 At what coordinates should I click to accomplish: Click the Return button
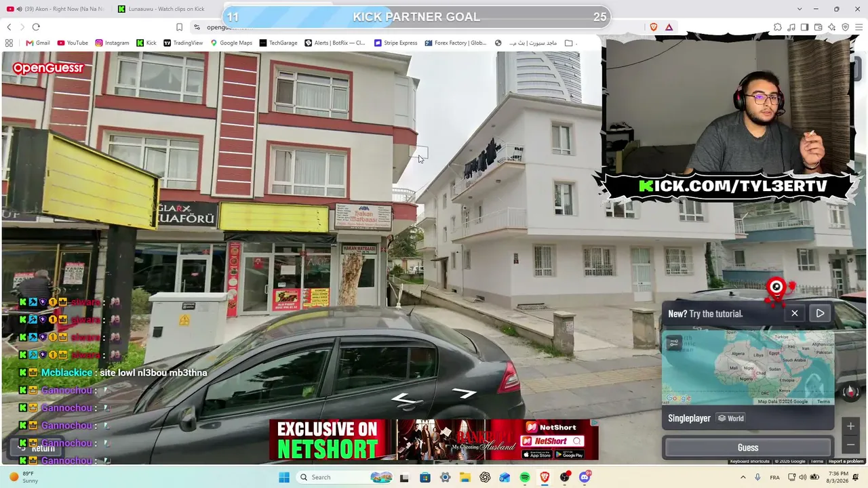35,447
